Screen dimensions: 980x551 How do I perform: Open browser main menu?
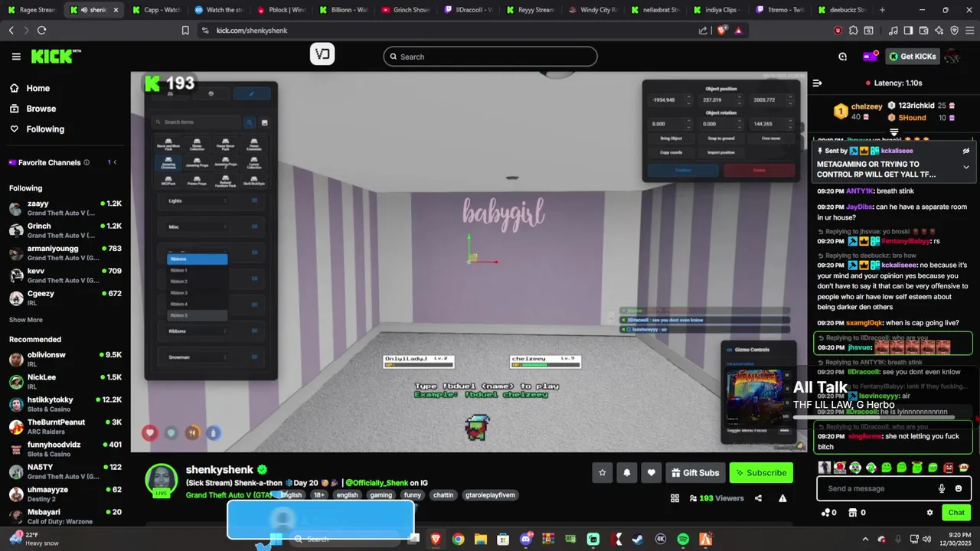click(970, 31)
